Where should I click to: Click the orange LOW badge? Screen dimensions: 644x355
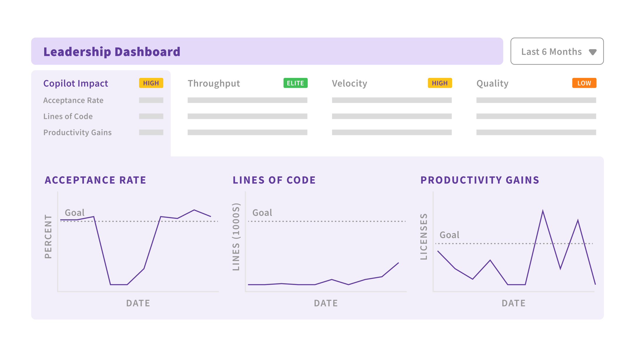584,83
